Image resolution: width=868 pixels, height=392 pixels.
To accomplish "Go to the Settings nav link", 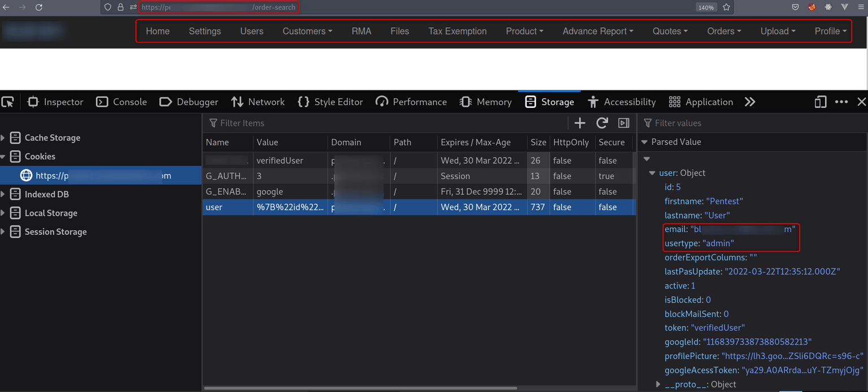I will pos(205,31).
